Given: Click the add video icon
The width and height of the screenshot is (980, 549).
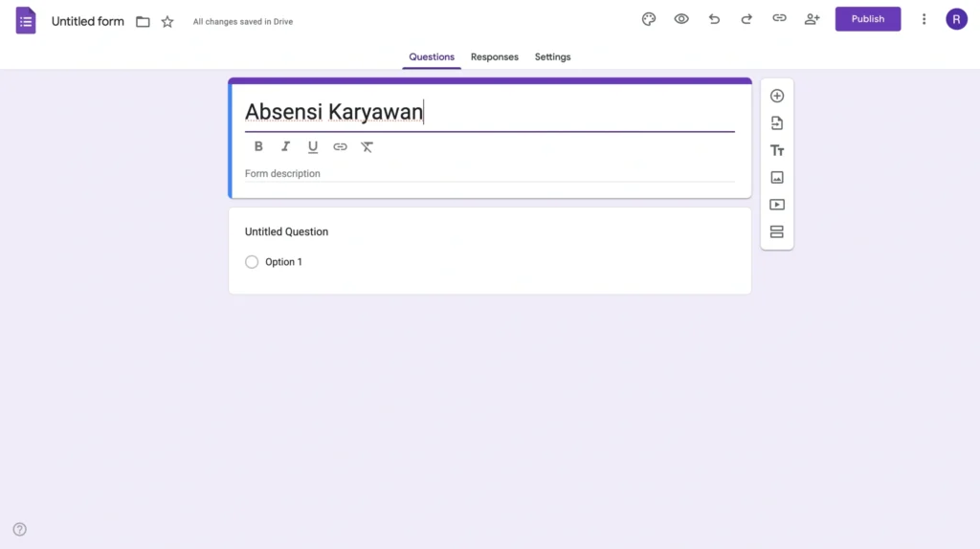Looking at the screenshot, I should [777, 205].
